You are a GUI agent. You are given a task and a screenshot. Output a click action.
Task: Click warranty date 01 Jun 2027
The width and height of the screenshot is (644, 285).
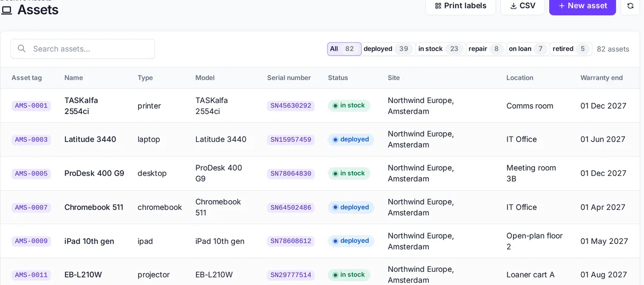[603, 139]
